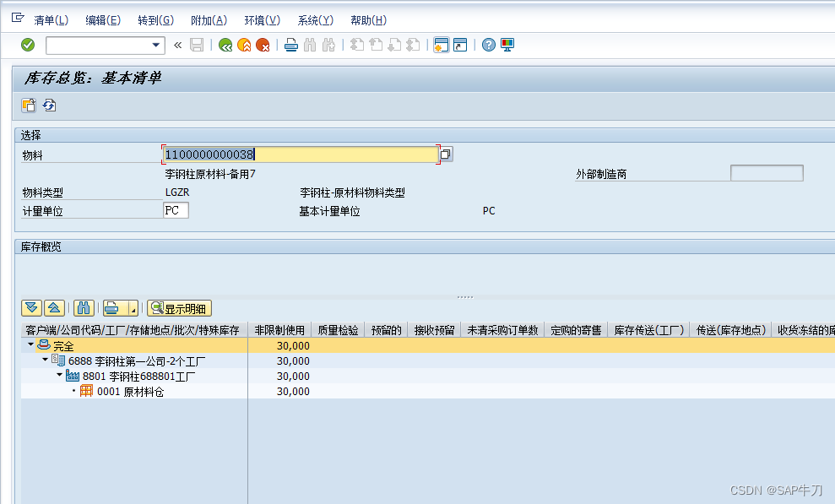The height and width of the screenshot is (504, 835).
Task: Open the 环境(V) menu
Action: (x=262, y=20)
